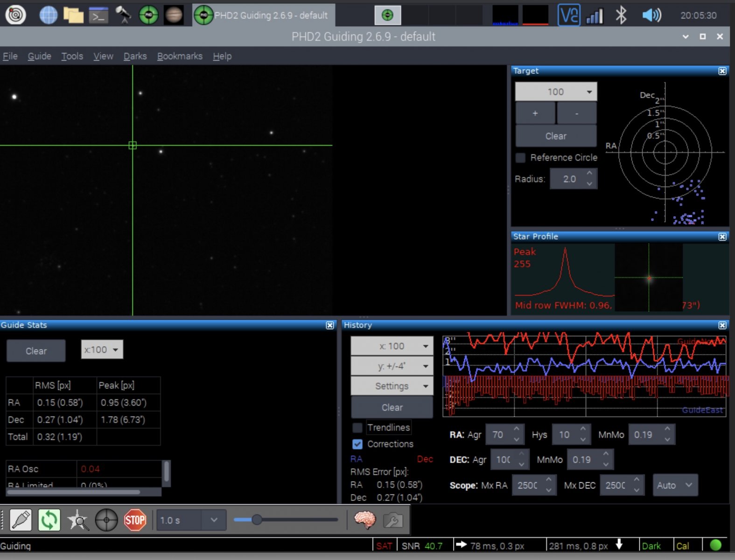735x560 pixels.
Task: Open the Help menu
Action: click(222, 56)
